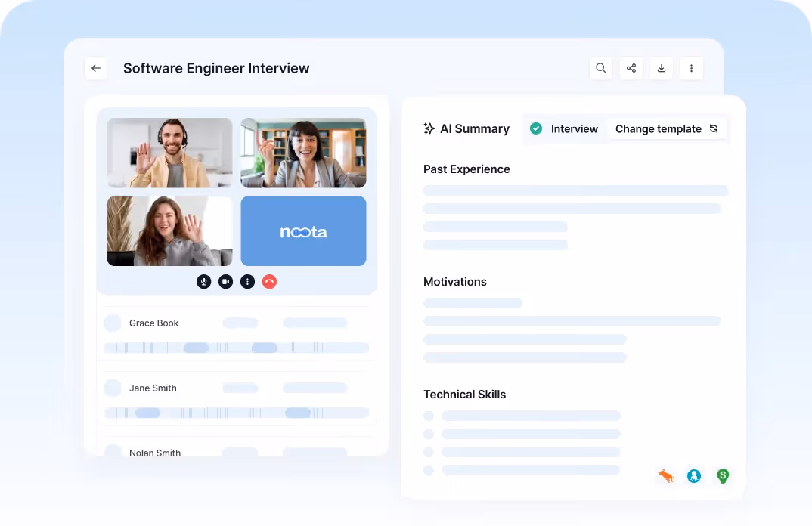Select the woman by bookshelf video tile

click(303, 153)
